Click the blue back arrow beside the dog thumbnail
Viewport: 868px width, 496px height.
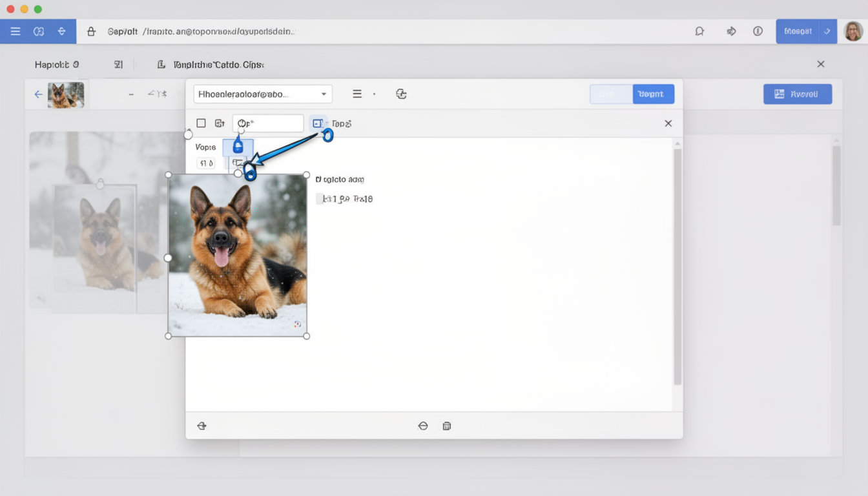pos(38,94)
